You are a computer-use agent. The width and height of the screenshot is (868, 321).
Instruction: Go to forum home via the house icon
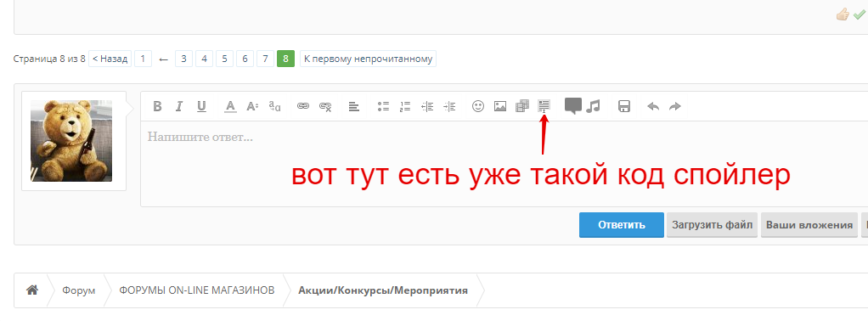32,290
